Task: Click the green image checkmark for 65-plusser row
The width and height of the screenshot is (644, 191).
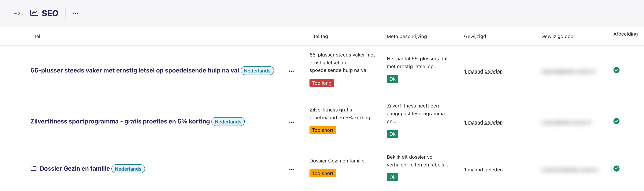Action: coord(616,70)
